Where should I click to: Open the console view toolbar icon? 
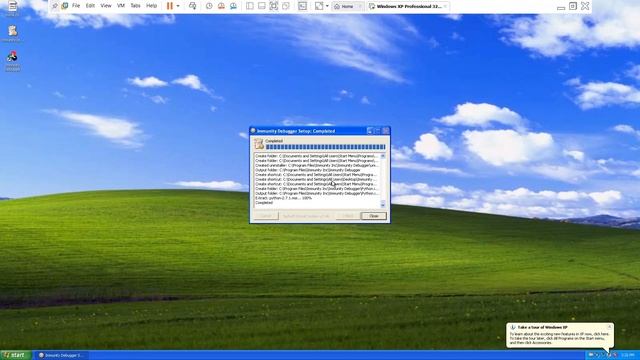point(302,6)
